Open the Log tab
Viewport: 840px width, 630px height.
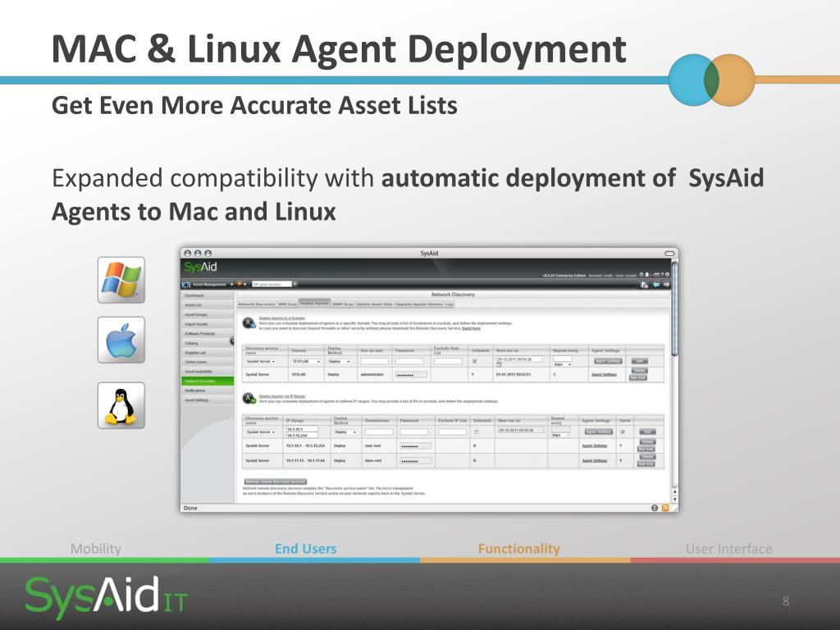(x=449, y=304)
